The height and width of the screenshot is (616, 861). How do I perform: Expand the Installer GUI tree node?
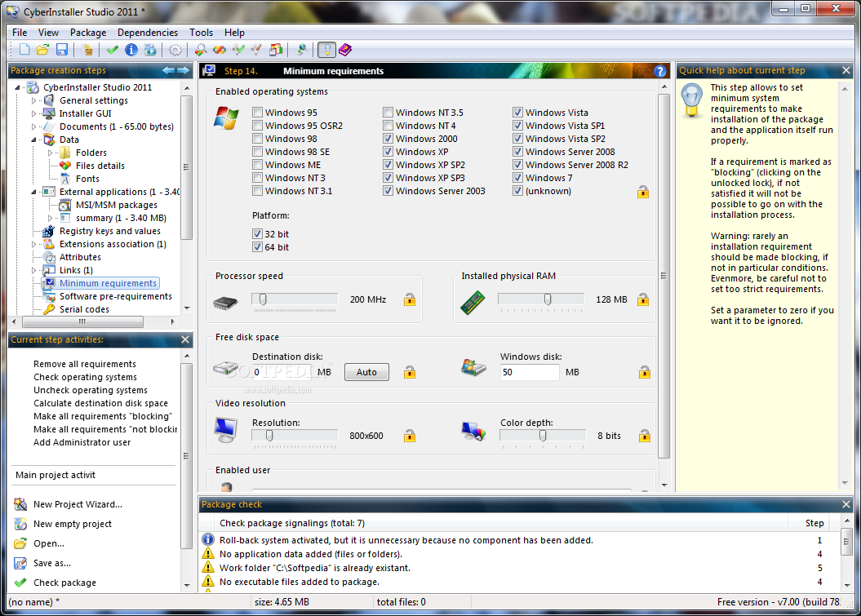point(33,113)
